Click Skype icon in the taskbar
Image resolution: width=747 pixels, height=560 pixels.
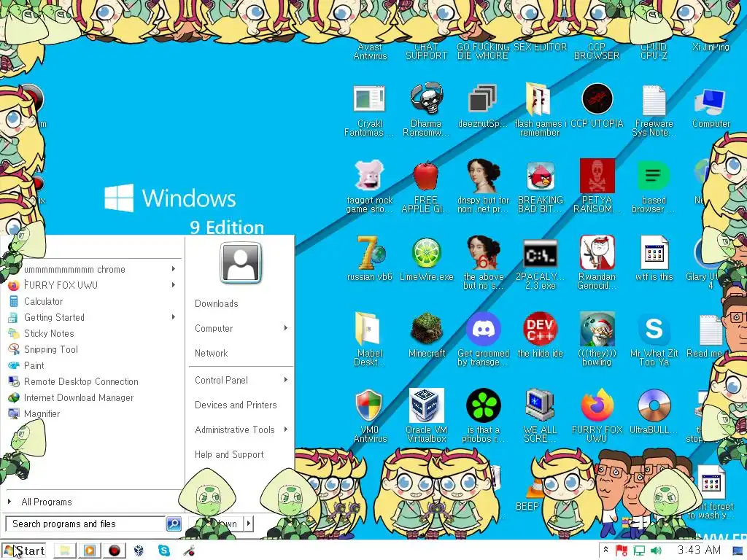(x=164, y=551)
